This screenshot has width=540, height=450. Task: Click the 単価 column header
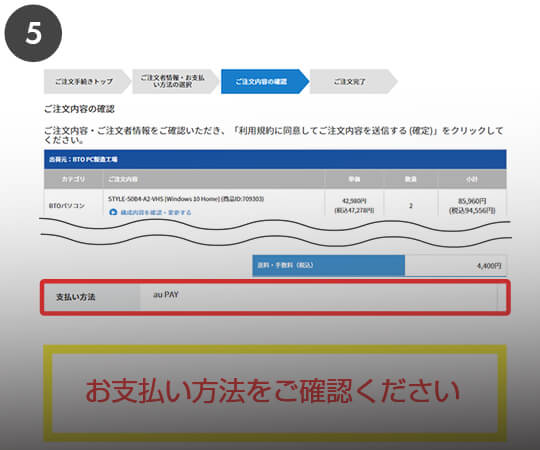click(x=354, y=179)
